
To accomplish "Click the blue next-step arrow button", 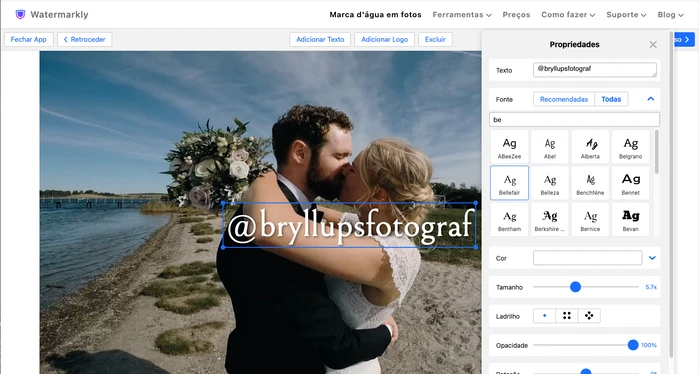I will [684, 39].
